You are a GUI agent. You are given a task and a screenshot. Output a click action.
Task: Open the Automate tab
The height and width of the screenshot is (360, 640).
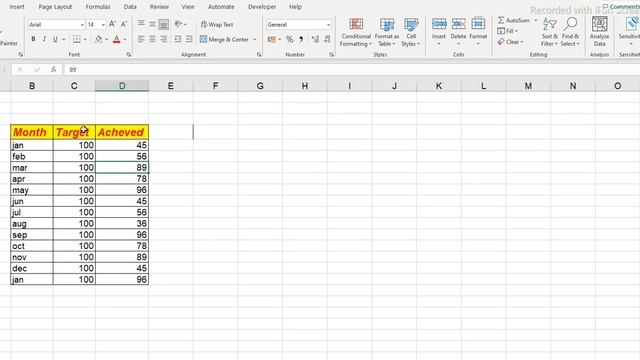click(x=221, y=7)
